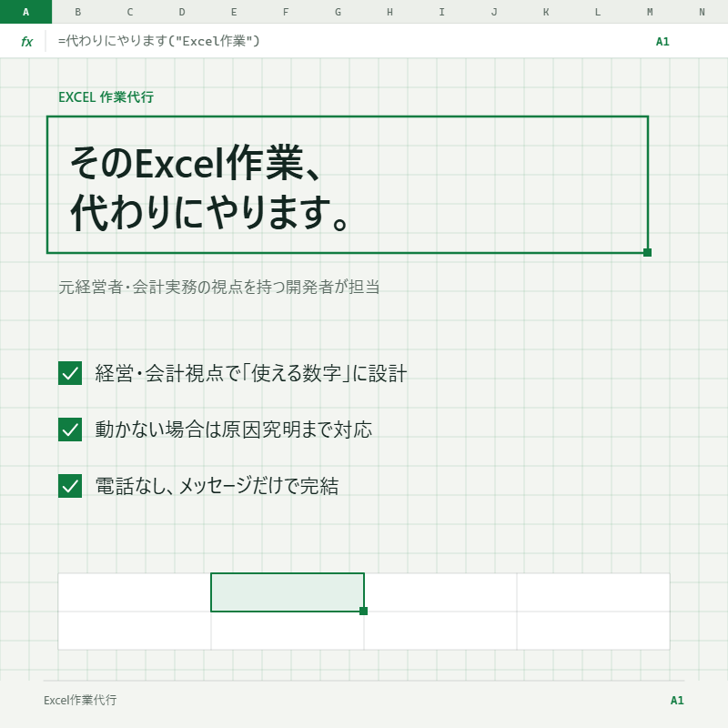The width and height of the screenshot is (728, 728).
Task: Select column header I
Action: [x=442, y=12]
